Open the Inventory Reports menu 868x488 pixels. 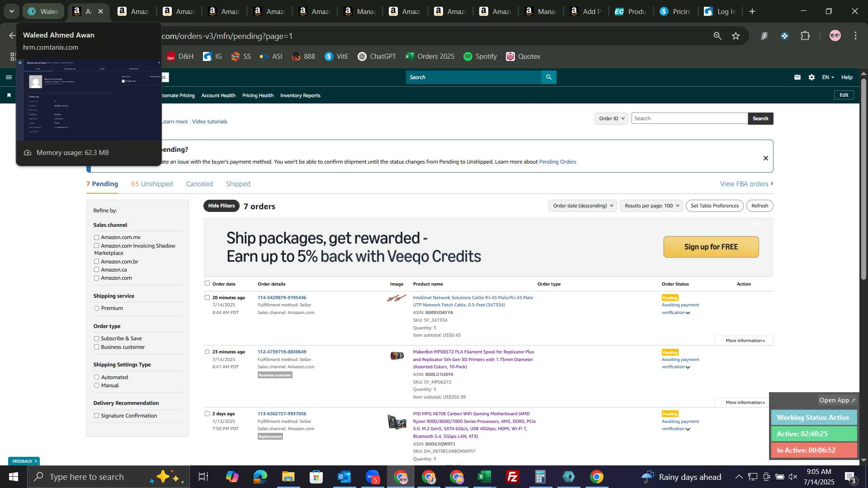pyautogui.click(x=300, y=95)
